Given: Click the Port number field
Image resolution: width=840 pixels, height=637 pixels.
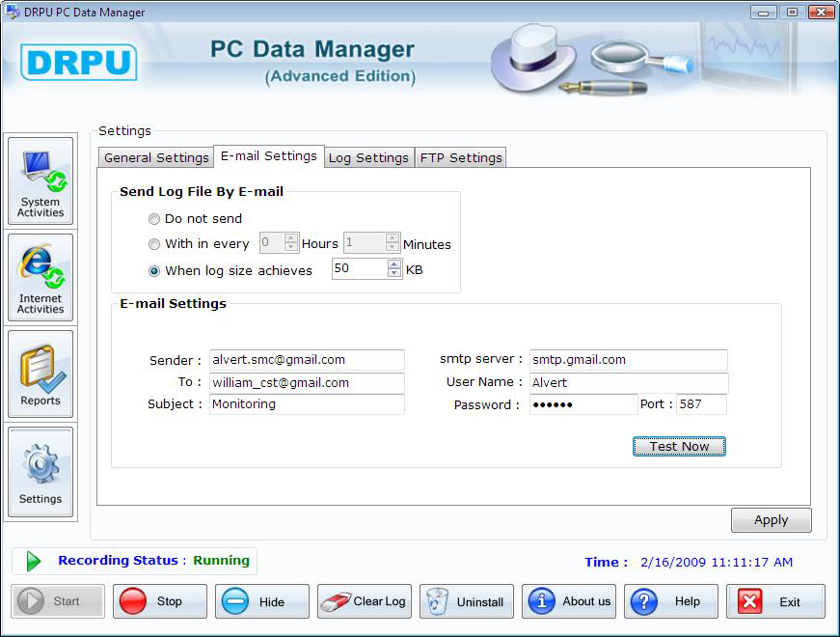Looking at the screenshot, I should pos(701,404).
